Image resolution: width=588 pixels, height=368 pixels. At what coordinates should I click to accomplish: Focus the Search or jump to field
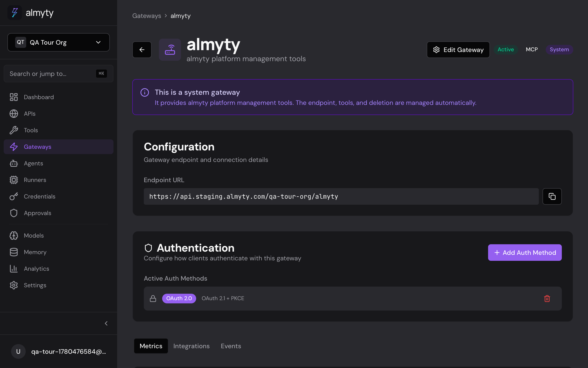[59, 74]
